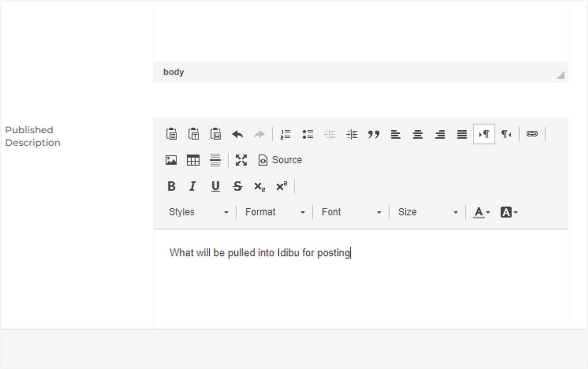
Task: Toggle left-to-right text direction
Action: 484,134
